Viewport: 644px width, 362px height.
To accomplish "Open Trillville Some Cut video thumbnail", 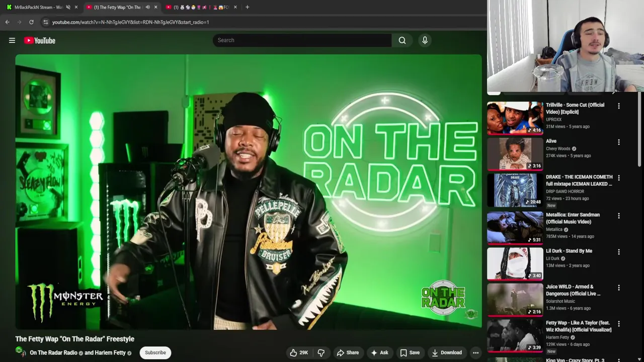I will (515, 118).
